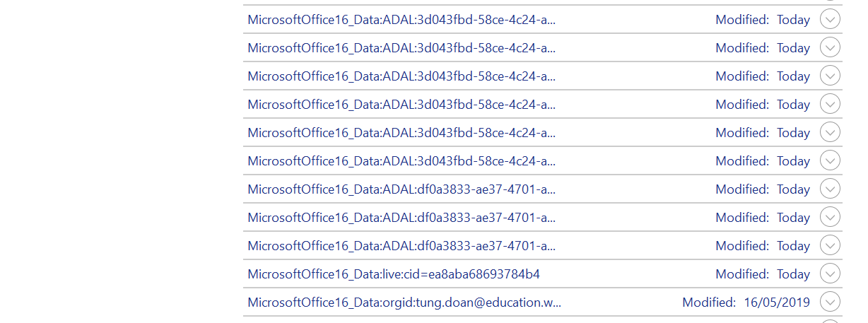Expand the live:cid=ea8aba68693784b4 credential chevron

coord(830,274)
